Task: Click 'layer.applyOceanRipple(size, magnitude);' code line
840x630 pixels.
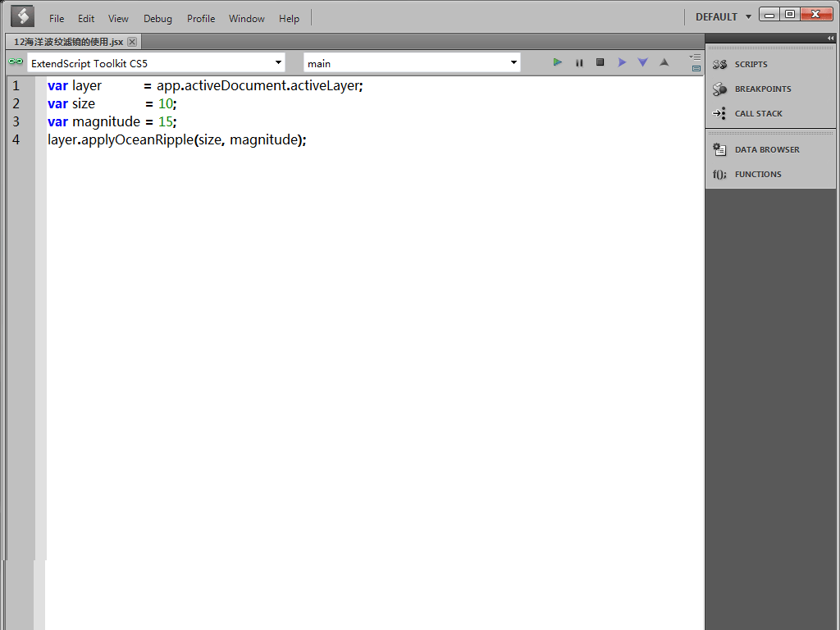Action: (x=177, y=139)
